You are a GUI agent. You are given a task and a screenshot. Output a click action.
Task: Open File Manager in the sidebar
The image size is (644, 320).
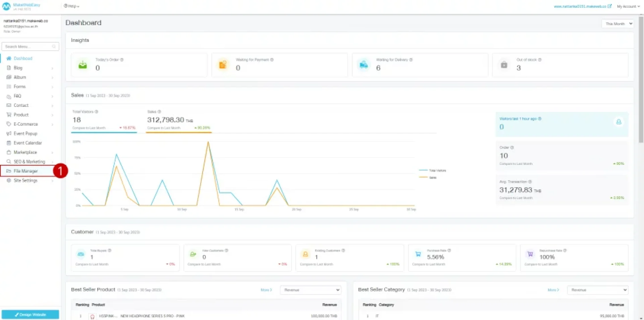[26, 171]
